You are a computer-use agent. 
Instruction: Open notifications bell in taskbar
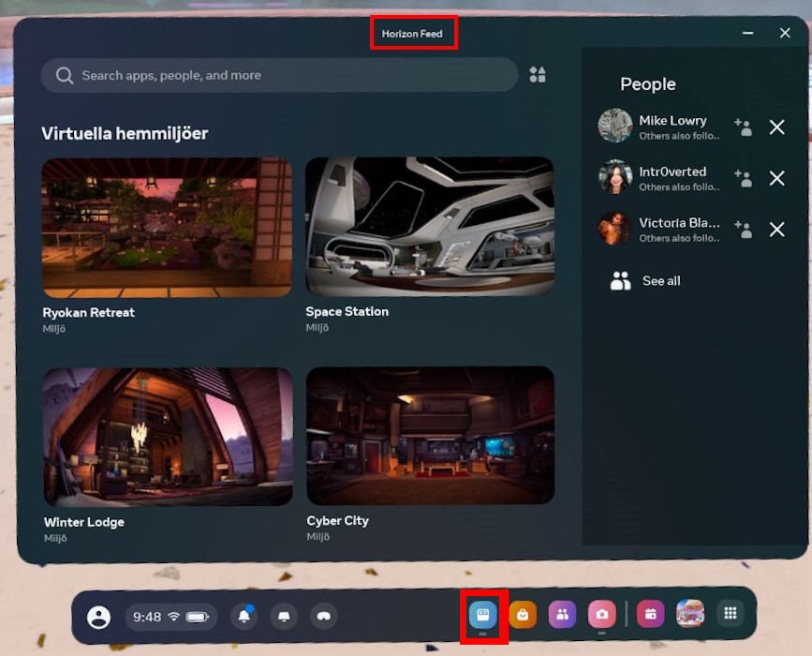pos(244,616)
